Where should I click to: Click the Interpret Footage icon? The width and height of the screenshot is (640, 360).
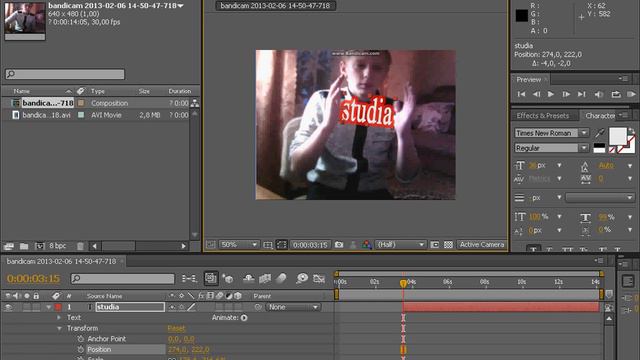pos(9,246)
